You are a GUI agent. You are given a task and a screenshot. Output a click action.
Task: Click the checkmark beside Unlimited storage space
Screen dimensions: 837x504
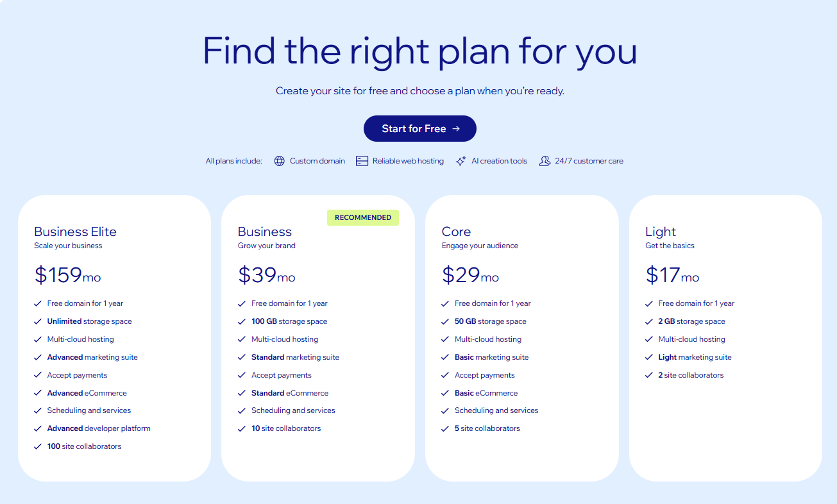click(x=37, y=321)
